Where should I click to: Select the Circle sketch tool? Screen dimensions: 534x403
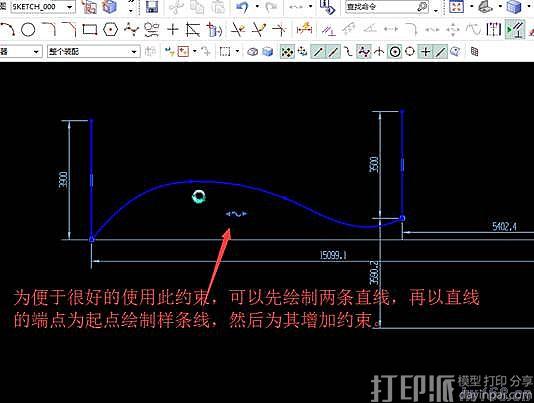pyautogui.click(x=28, y=30)
